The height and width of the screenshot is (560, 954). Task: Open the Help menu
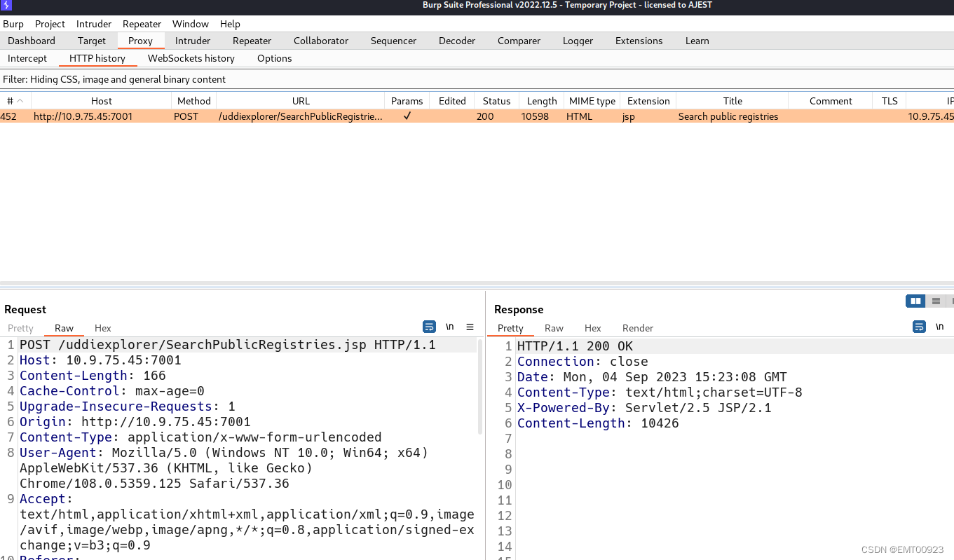230,24
